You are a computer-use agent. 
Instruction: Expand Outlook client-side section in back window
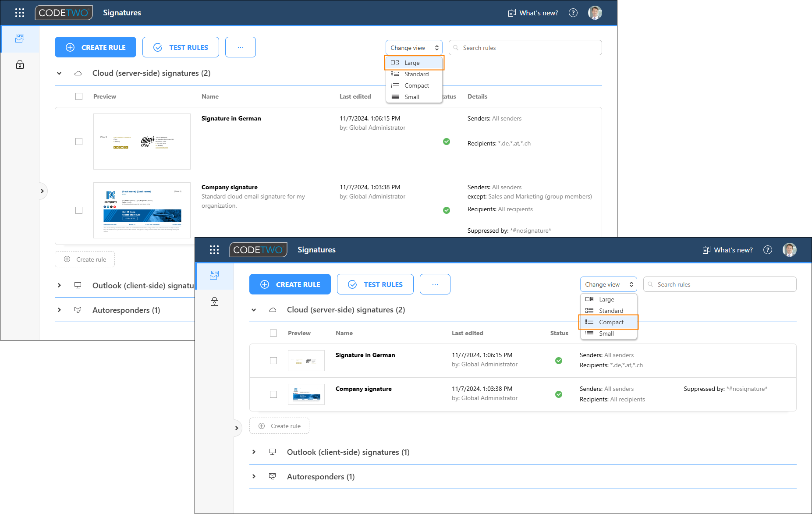[59, 285]
